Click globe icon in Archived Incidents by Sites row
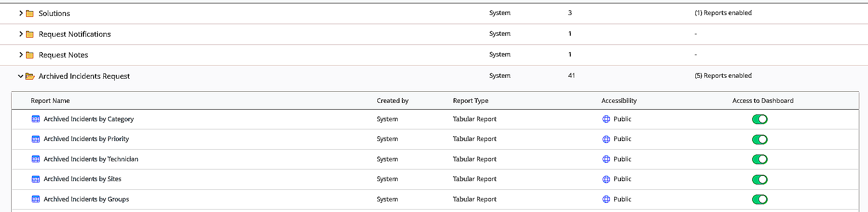This screenshot has width=868, height=212. coord(606,179)
